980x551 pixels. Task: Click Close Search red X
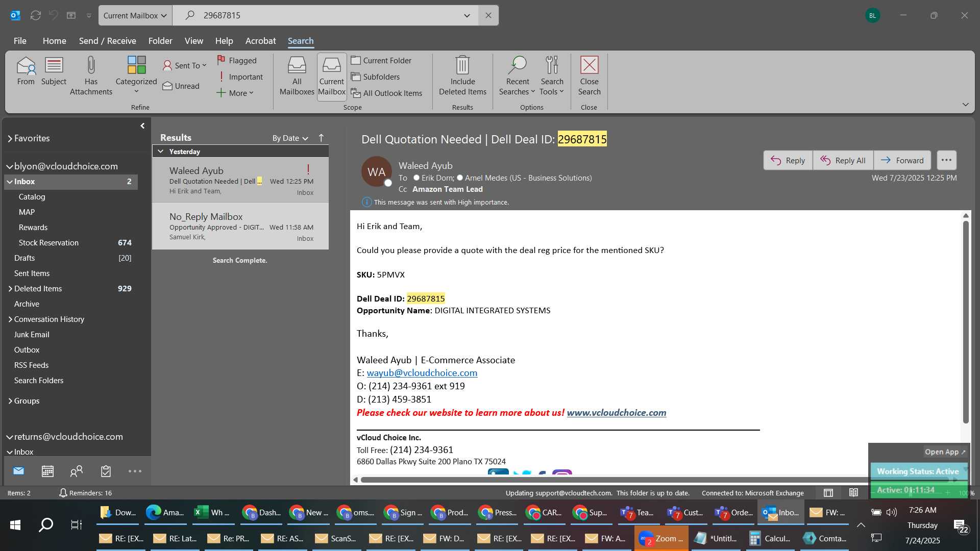pos(589,77)
